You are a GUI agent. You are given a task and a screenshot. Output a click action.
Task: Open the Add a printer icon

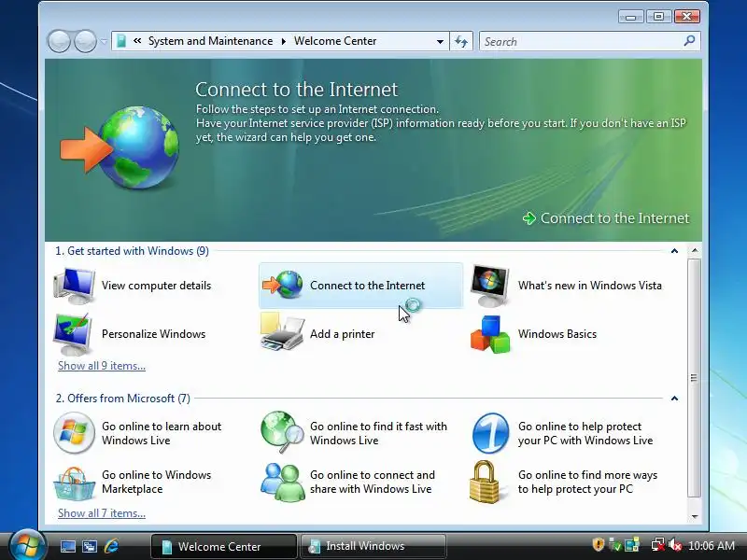(282, 332)
